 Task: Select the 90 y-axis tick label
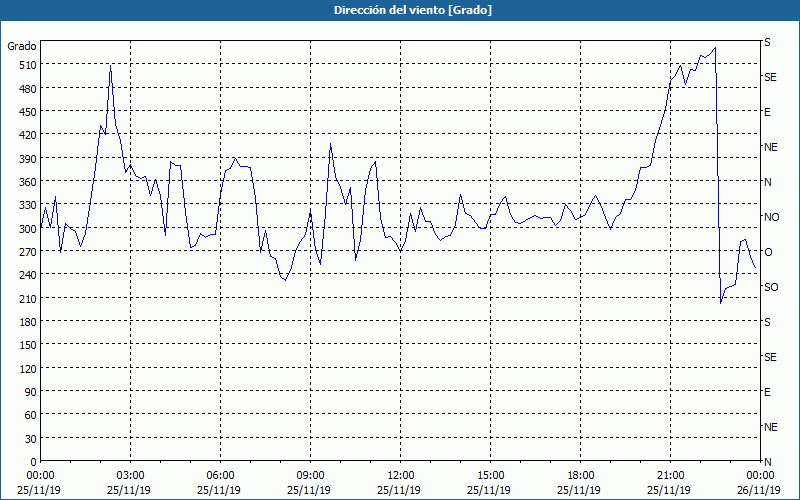pyautogui.click(x=31, y=392)
